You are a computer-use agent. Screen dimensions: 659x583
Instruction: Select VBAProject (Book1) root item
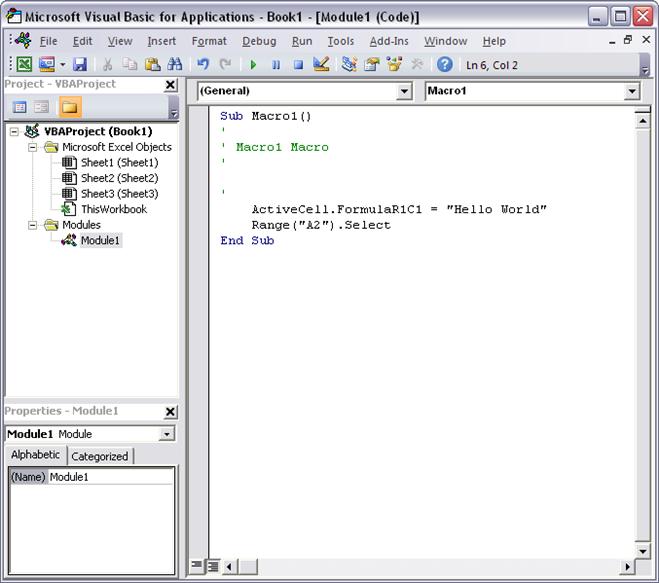tap(98, 132)
